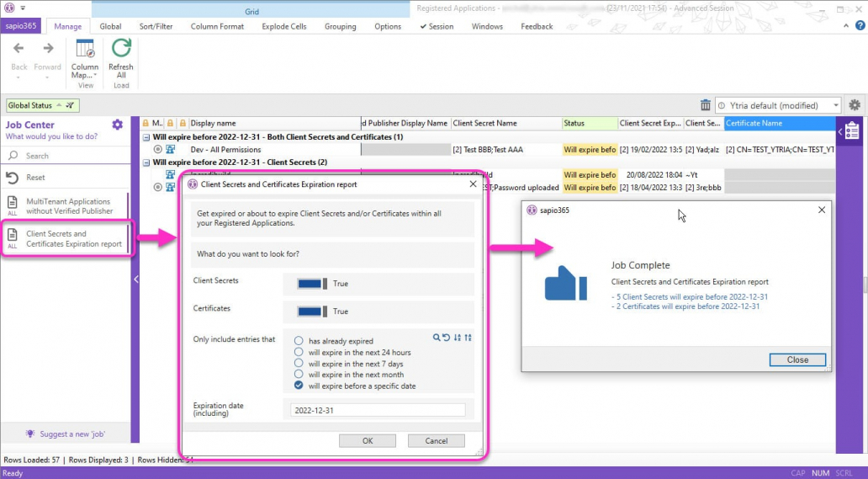Select 'will expire before a specific date'

pos(299,386)
